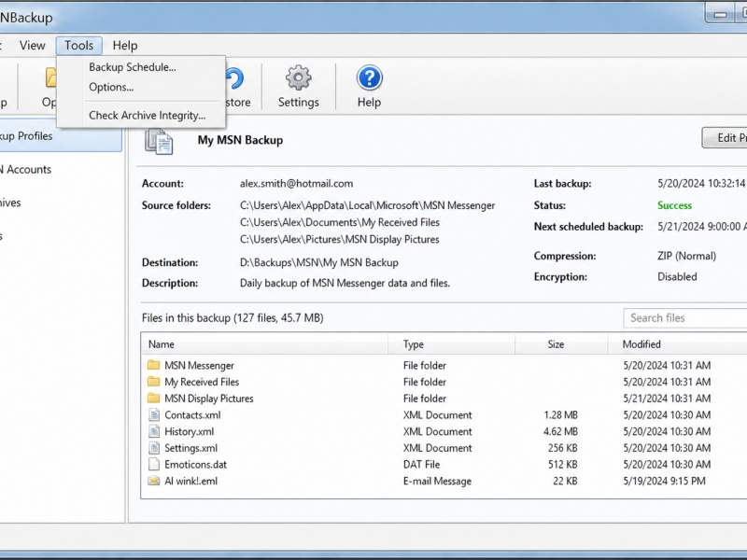Viewport: 747px width, 560px height.
Task: Select the Contacts.xml file name
Action: [x=192, y=414]
